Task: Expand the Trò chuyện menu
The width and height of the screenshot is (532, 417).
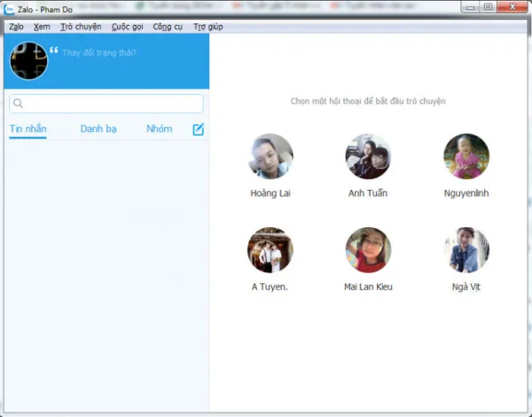Action: 81,27
